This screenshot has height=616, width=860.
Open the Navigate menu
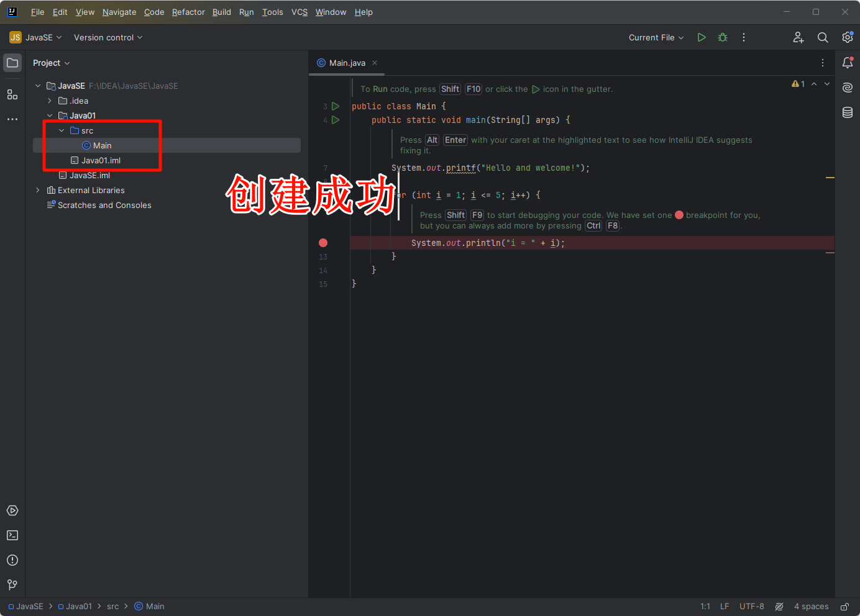(x=119, y=12)
